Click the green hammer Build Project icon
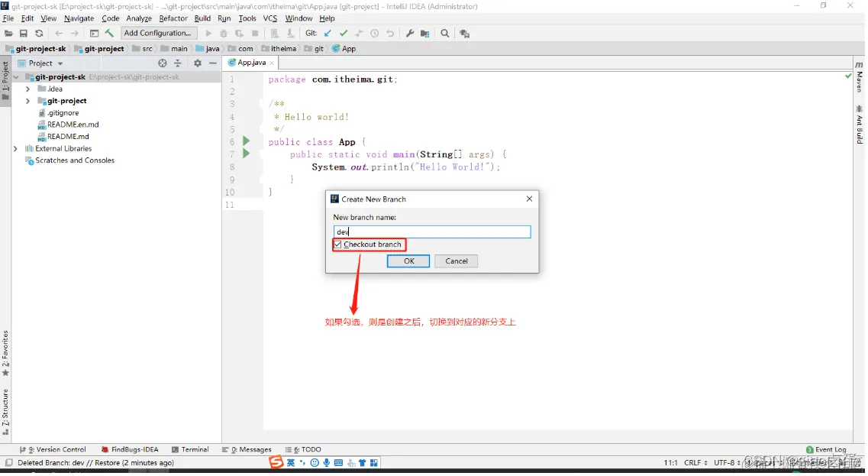The width and height of the screenshot is (868, 476). (109, 34)
